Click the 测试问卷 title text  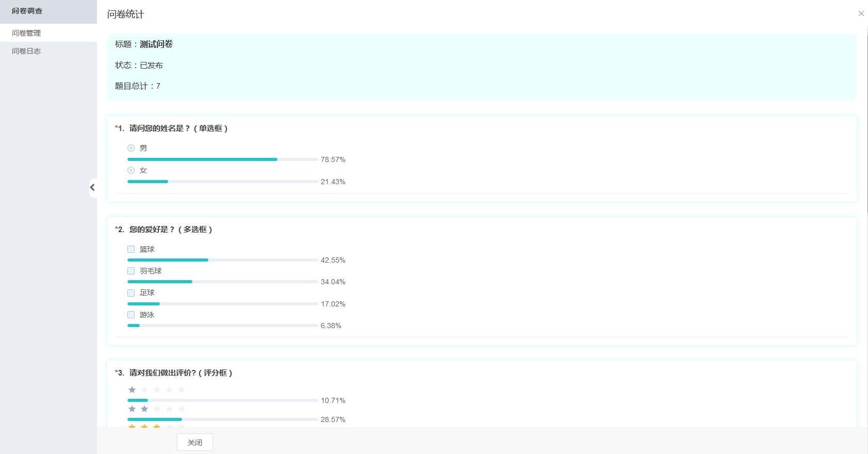coord(156,44)
